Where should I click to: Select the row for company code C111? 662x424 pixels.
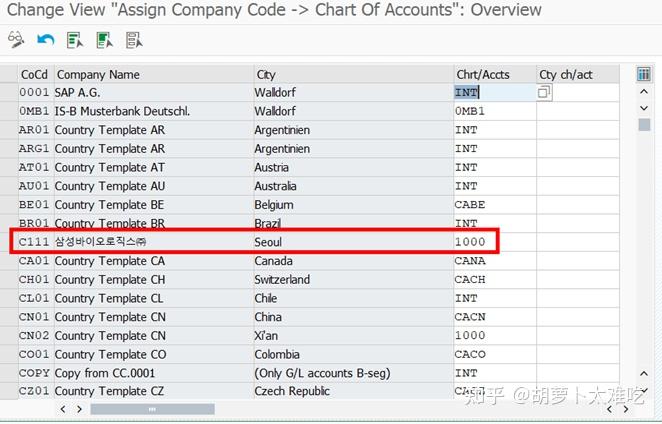9,242
